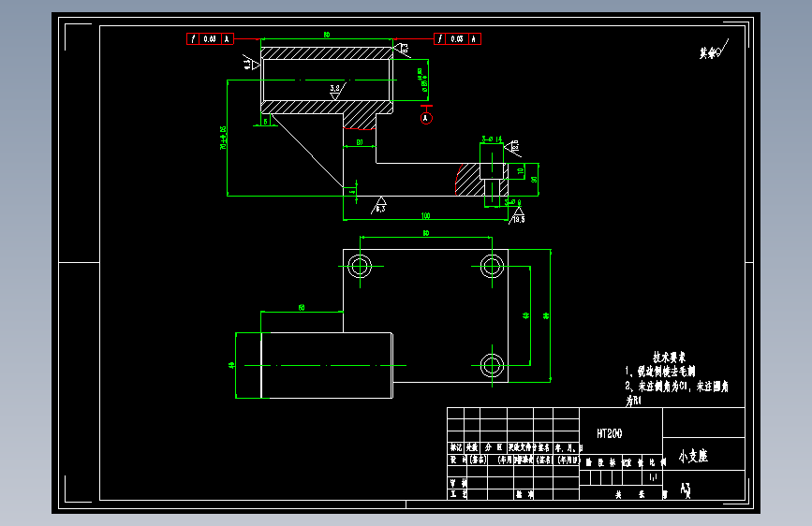812x526 pixels.
Task: Select the 40 diameter dimension left of plan-view cylinder
Action: click(231, 365)
